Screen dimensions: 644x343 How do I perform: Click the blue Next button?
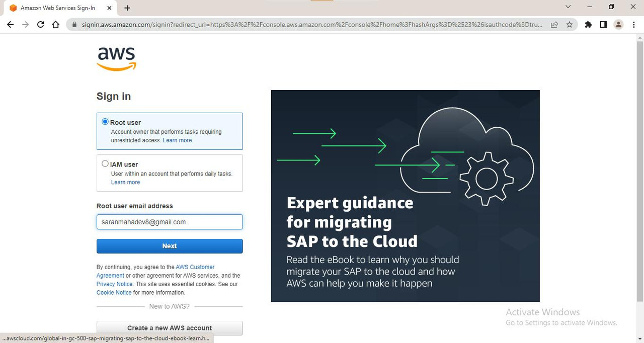[x=170, y=246]
